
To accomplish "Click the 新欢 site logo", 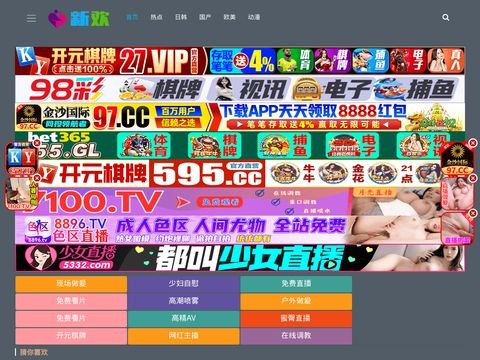I will tap(79, 19).
